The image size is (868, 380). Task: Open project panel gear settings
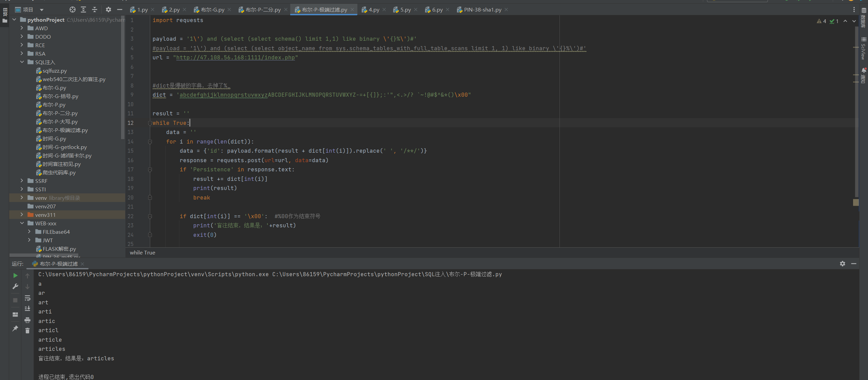click(x=108, y=9)
